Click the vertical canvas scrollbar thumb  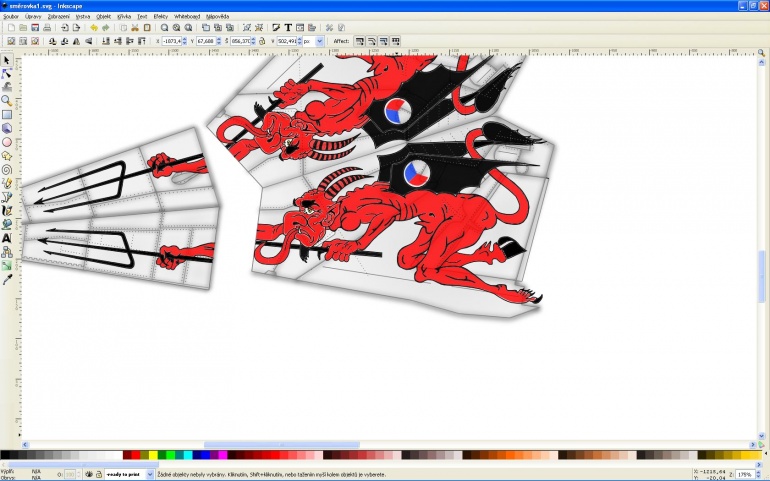pyautogui.click(x=762, y=275)
